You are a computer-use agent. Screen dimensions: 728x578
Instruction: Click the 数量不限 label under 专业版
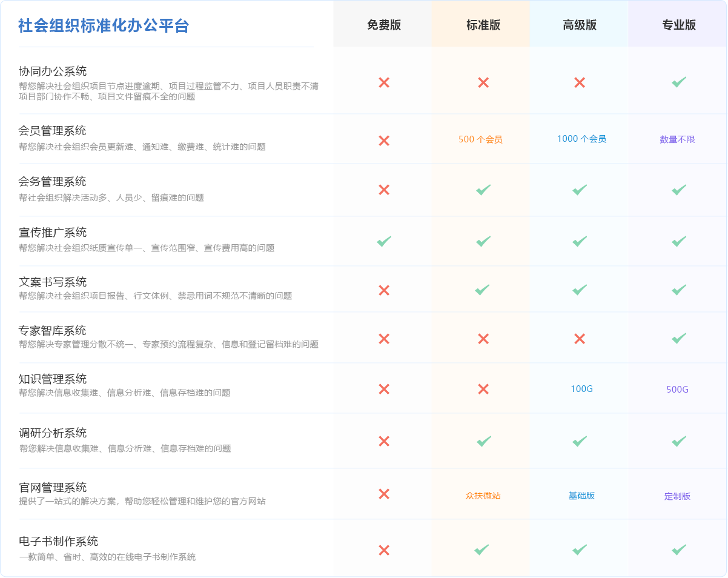coord(678,139)
